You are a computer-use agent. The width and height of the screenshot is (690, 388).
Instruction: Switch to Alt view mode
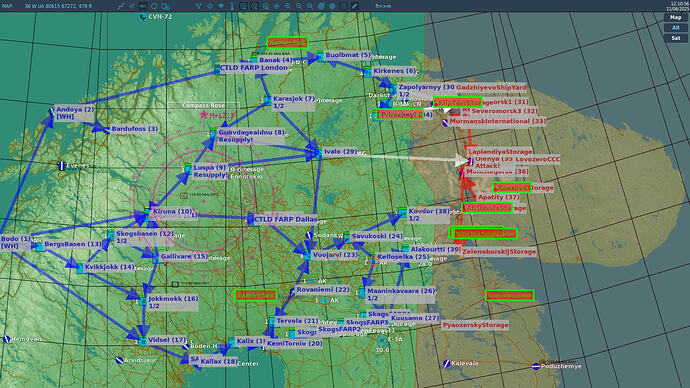click(675, 28)
